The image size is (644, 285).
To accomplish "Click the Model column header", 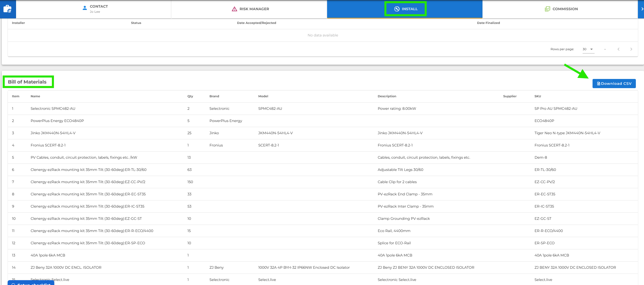I will coord(263,96).
